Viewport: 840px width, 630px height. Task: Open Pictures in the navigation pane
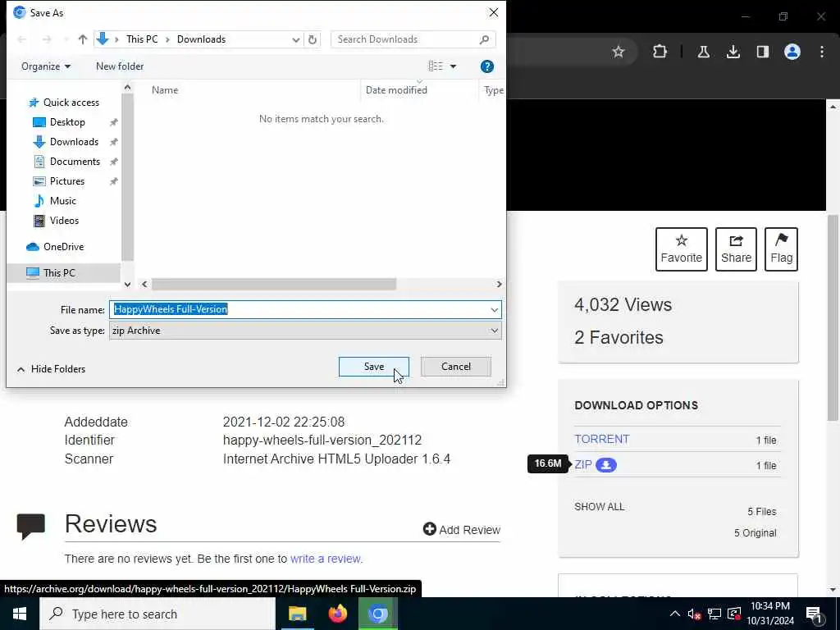(67, 181)
